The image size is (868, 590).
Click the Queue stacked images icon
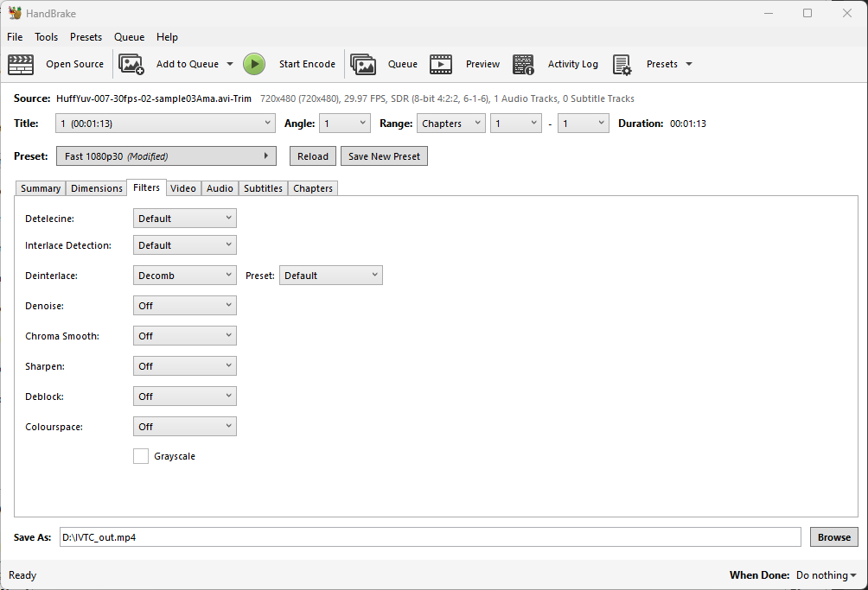tap(363, 64)
